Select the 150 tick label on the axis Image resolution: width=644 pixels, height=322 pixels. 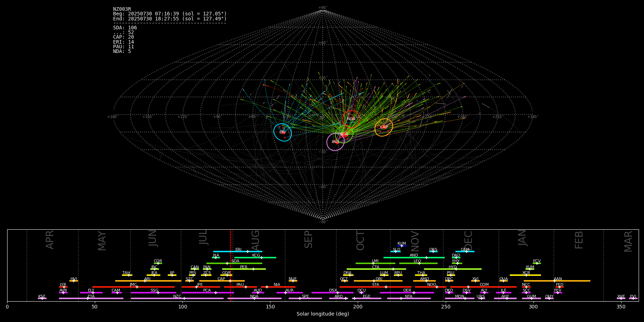click(270, 307)
